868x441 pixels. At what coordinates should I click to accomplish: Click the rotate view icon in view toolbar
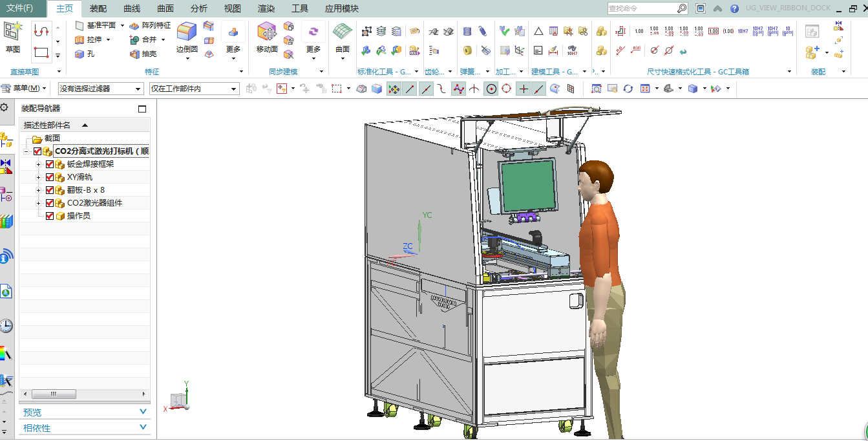[628, 89]
